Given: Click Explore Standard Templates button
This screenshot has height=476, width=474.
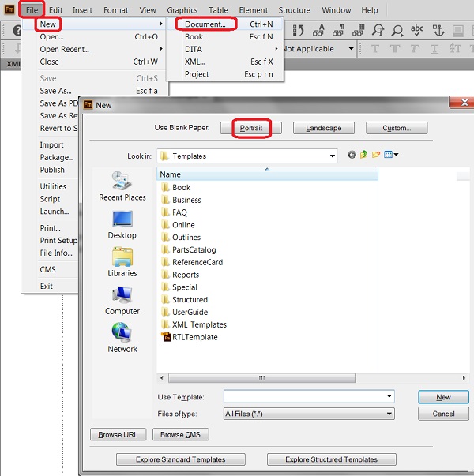Looking at the screenshot, I should tap(180, 459).
